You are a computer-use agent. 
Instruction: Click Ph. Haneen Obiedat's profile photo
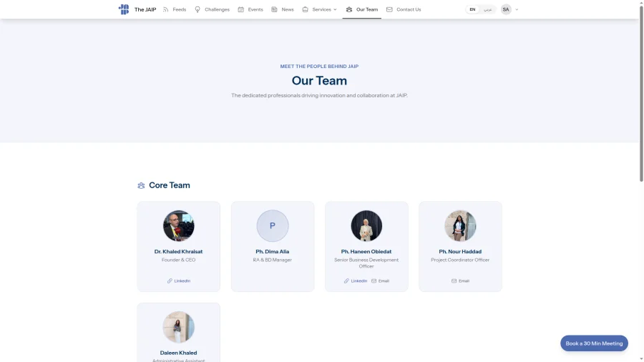[366, 226]
